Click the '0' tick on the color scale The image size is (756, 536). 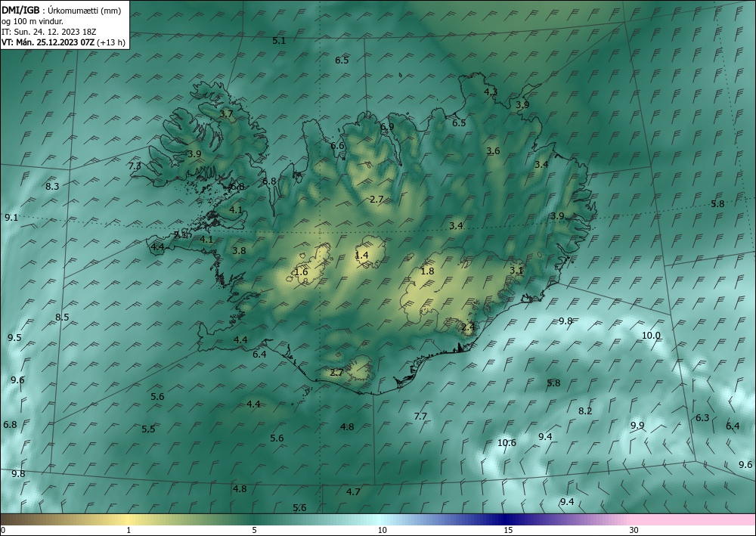point(3,530)
